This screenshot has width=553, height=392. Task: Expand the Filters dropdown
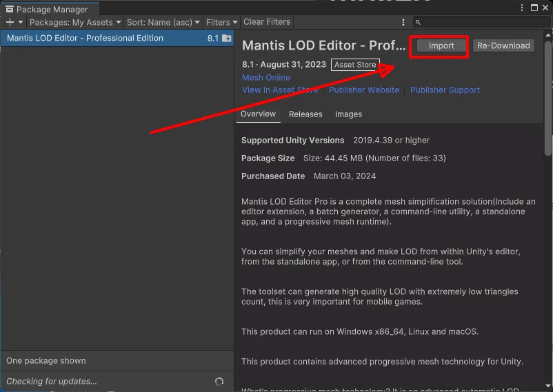pos(221,22)
